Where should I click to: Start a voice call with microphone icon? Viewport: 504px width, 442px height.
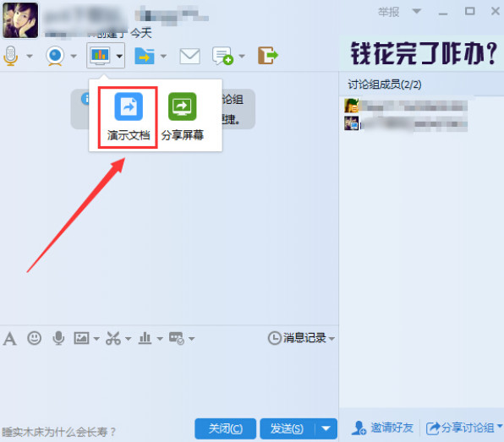click(x=11, y=56)
